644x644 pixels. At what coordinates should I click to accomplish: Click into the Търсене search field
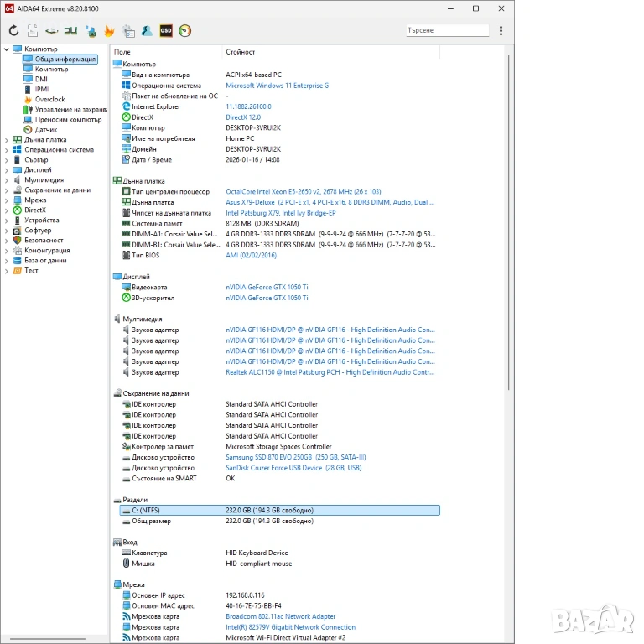444,31
